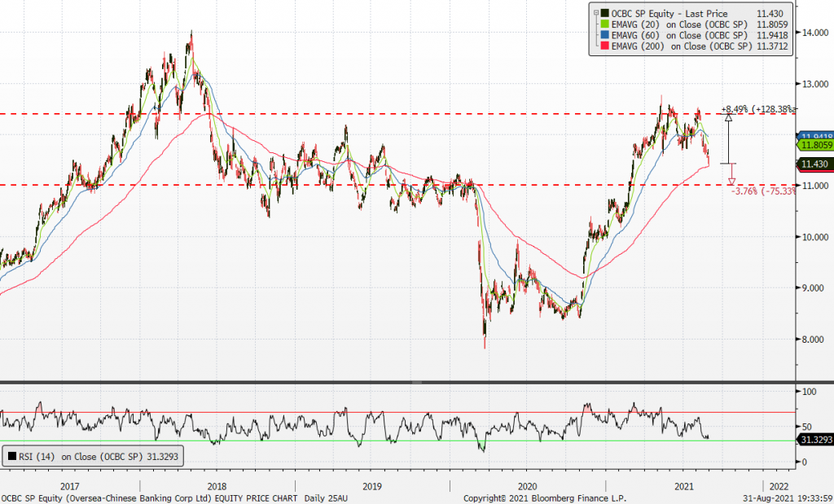Click the red EMAVG (200) color swatch
The image size is (834, 504).
[605, 46]
